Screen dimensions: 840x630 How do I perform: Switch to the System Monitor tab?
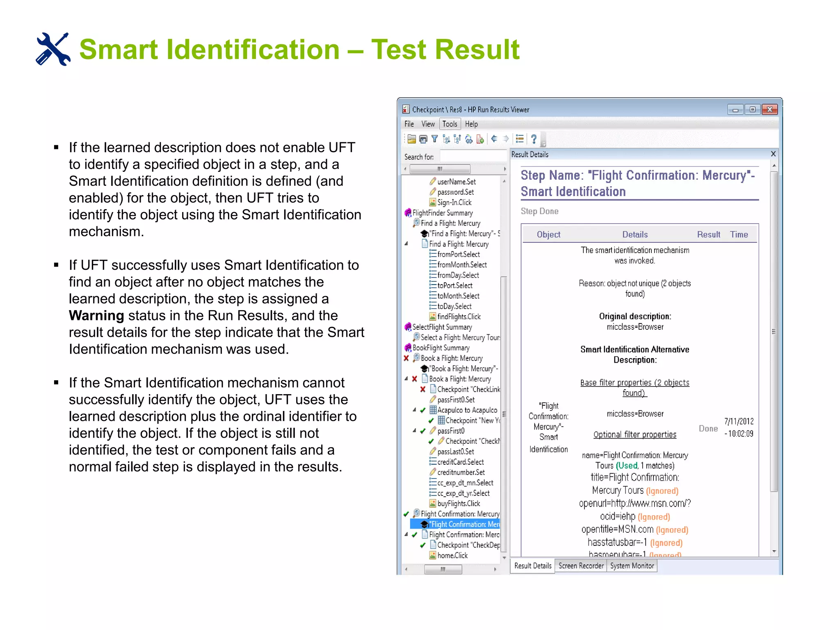632,566
